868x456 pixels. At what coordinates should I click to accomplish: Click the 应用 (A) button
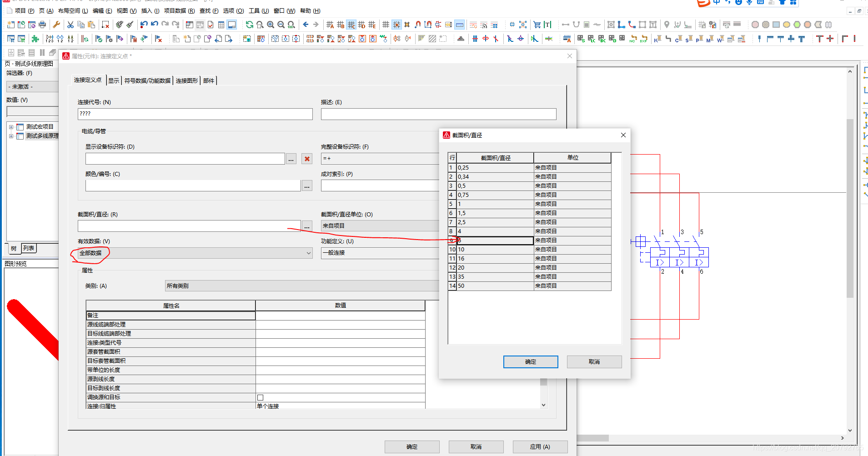pos(540,447)
